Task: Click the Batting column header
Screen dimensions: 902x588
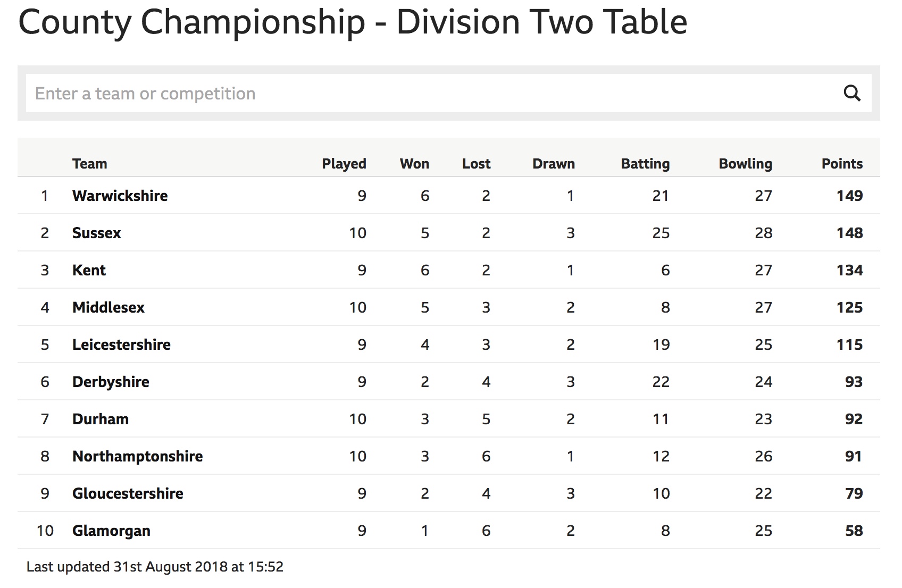Action: [645, 164]
